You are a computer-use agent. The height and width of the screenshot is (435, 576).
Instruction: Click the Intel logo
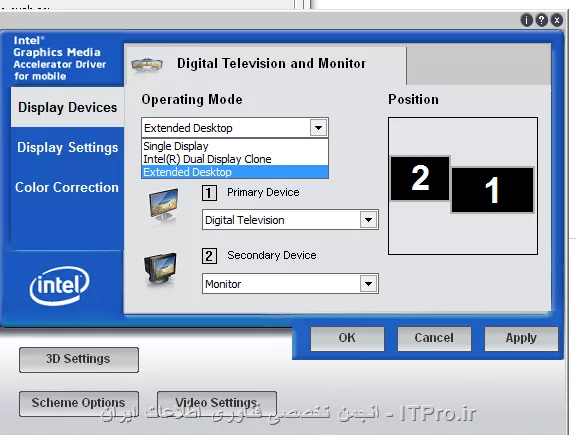pos(59,285)
